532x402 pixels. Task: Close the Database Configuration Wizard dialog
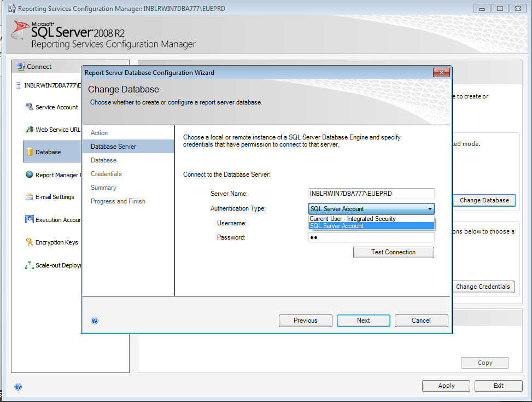[x=441, y=72]
